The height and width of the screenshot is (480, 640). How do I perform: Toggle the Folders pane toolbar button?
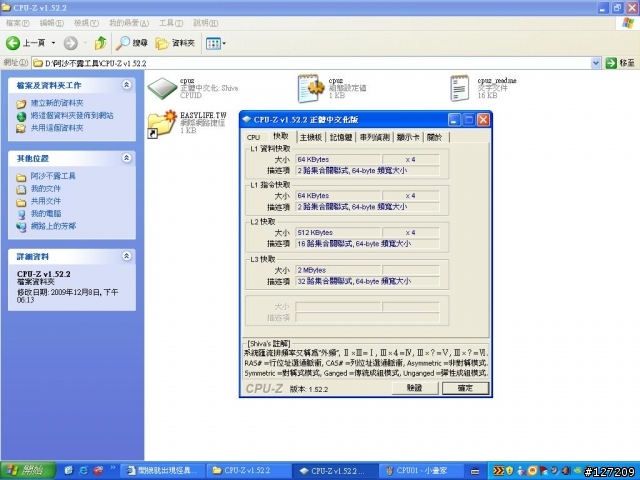coord(175,43)
